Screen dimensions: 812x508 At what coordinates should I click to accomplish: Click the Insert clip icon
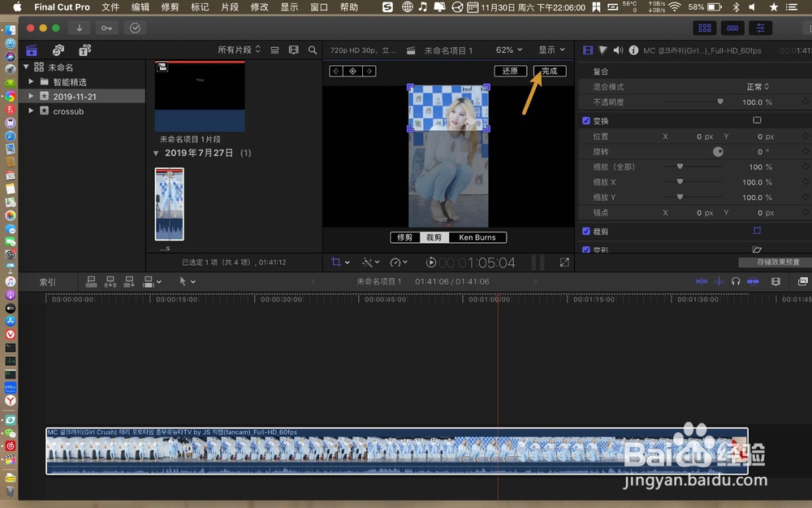(x=110, y=281)
